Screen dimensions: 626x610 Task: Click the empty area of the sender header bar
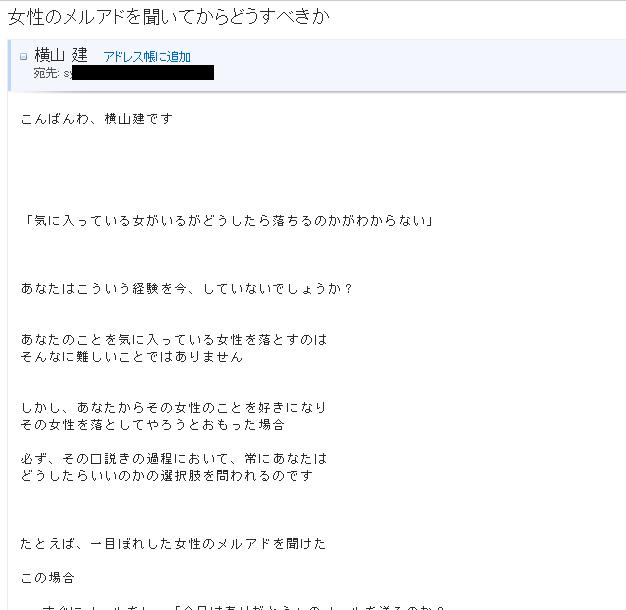[x=419, y=65]
